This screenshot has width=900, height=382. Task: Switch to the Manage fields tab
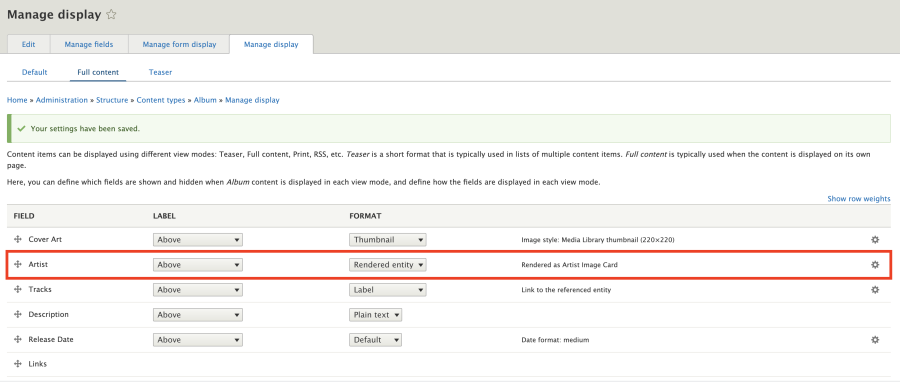pos(89,44)
